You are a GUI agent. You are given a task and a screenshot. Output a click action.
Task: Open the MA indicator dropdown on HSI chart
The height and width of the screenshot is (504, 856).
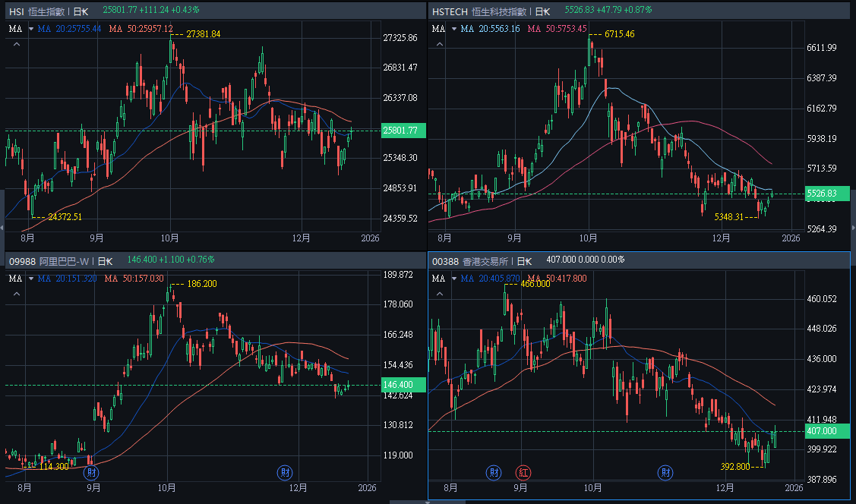[x=31, y=29]
